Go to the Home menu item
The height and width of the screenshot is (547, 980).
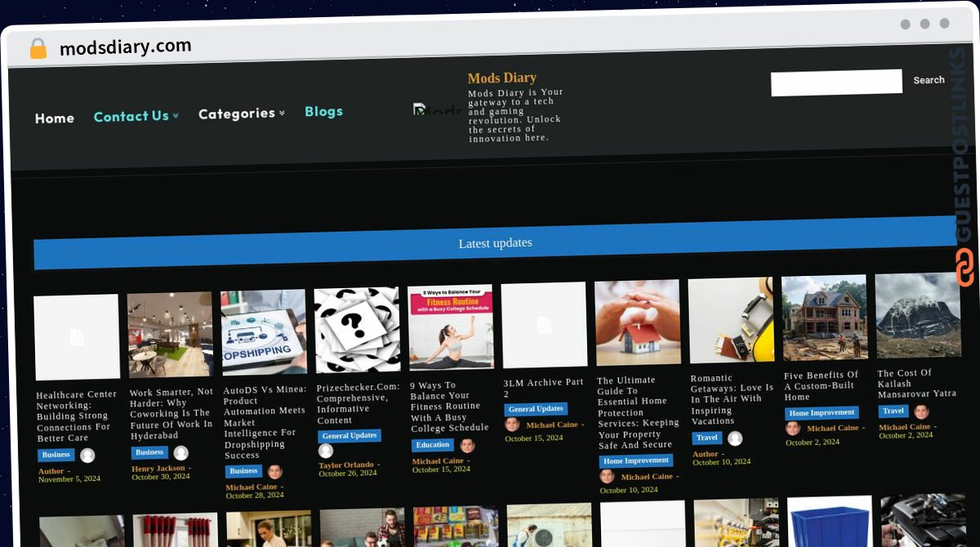click(55, 118)
